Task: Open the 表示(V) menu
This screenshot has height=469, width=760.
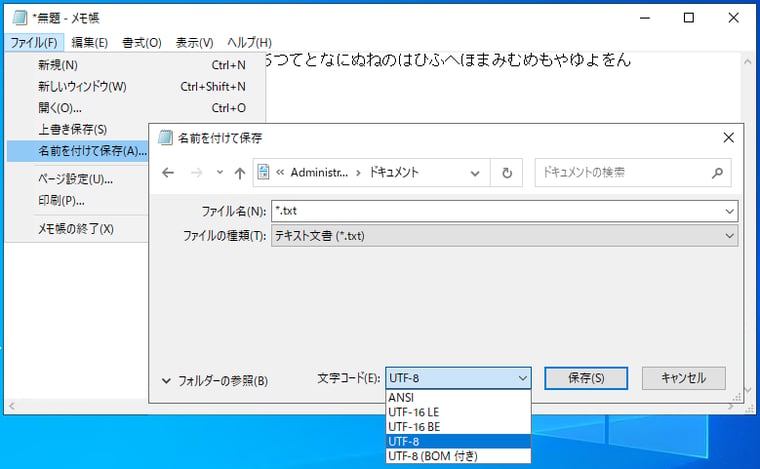Action: [194, 43]
